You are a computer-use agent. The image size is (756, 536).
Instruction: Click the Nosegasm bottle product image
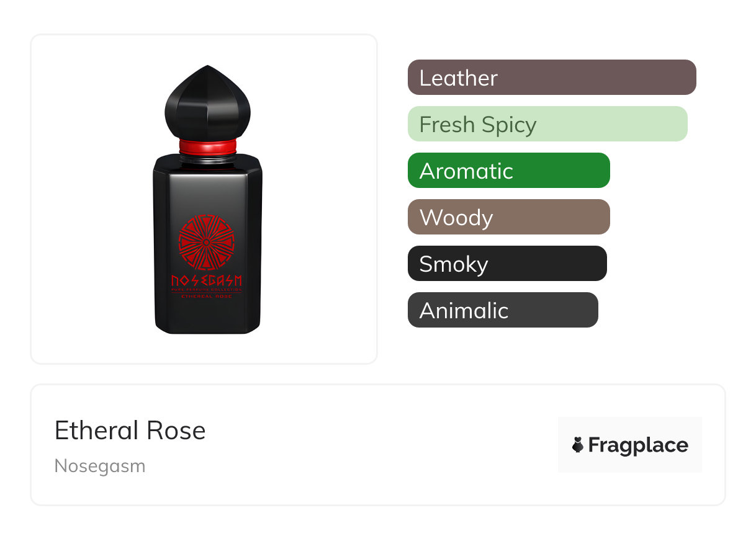pyautogui.click(x=207, y=199)
